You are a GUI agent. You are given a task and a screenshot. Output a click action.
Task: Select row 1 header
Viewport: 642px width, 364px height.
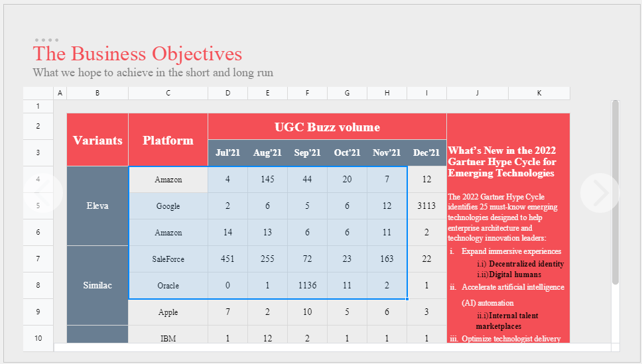pos(38,106)
